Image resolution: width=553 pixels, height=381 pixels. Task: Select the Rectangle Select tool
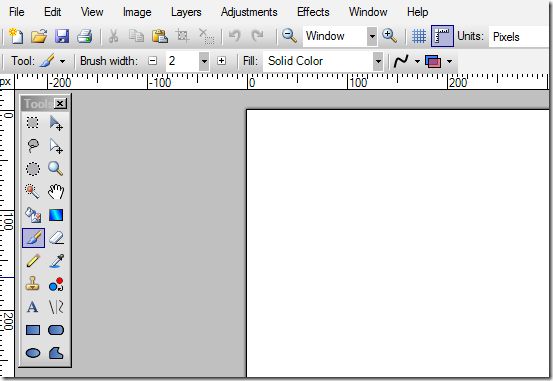click(x=33, y=122)
